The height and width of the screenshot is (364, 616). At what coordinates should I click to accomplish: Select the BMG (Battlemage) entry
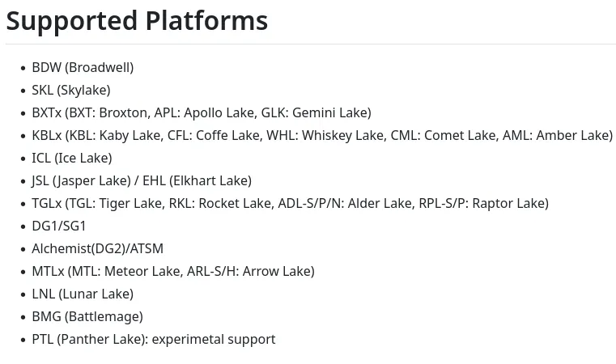pos(87,317)
